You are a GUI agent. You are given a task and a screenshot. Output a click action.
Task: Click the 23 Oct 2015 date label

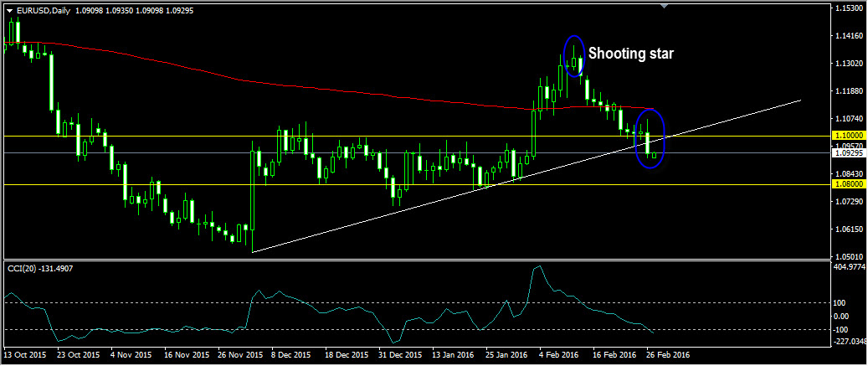pyautogui.click(x=78, y=354)
